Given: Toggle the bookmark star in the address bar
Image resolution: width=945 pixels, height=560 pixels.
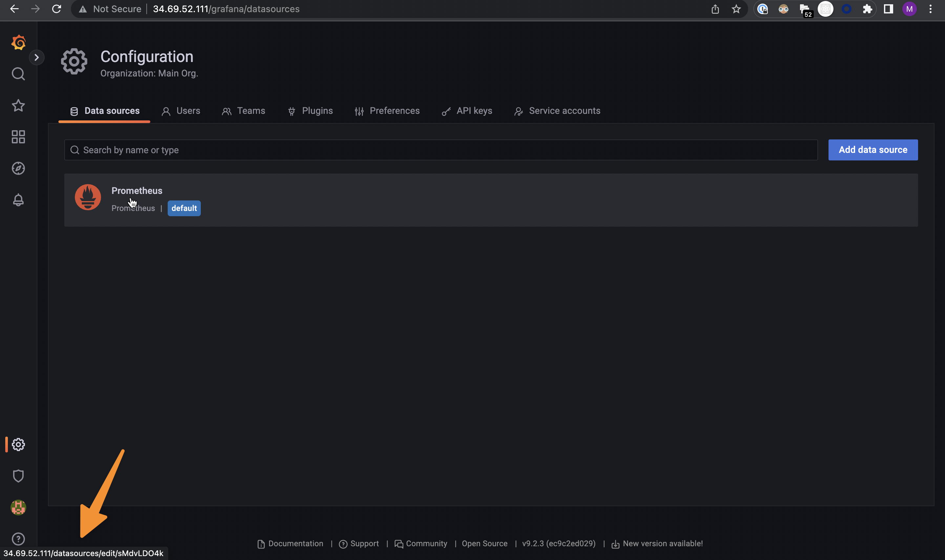Looking at the screenshot, I should click(x=736, y=9).
